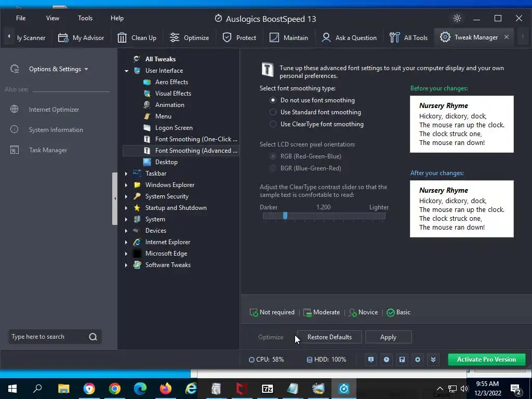Click the Protect shield icon

click(227, 37)
